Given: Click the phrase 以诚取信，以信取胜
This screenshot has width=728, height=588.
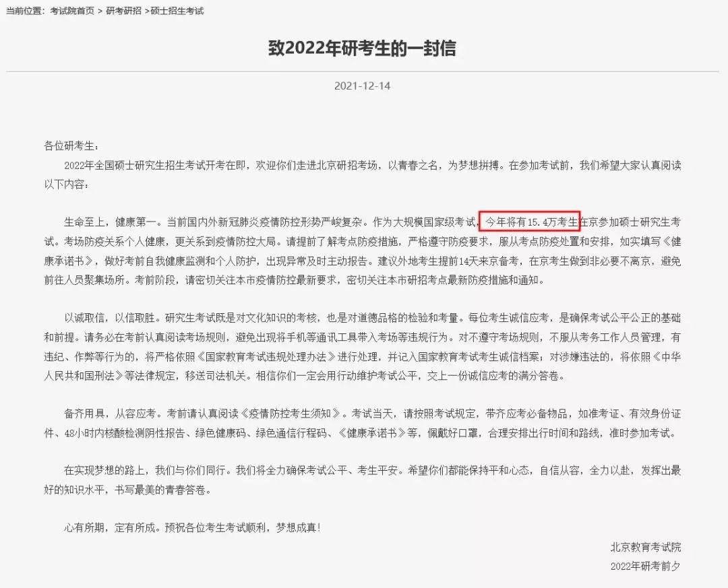Looking at the screenshot, I should (x=109, y=318).
